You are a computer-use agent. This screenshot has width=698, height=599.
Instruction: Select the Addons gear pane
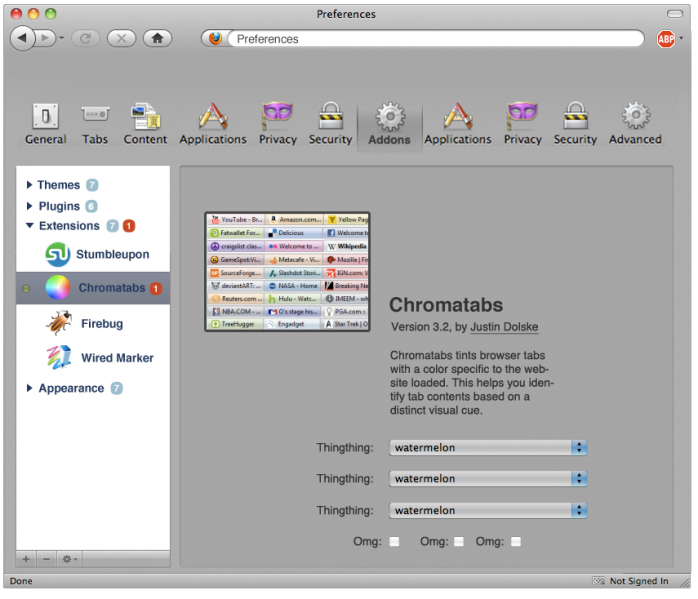(390, 126)
